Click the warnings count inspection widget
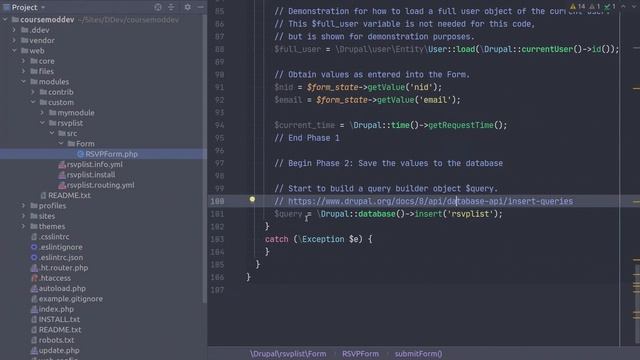 tap(578, 7)
